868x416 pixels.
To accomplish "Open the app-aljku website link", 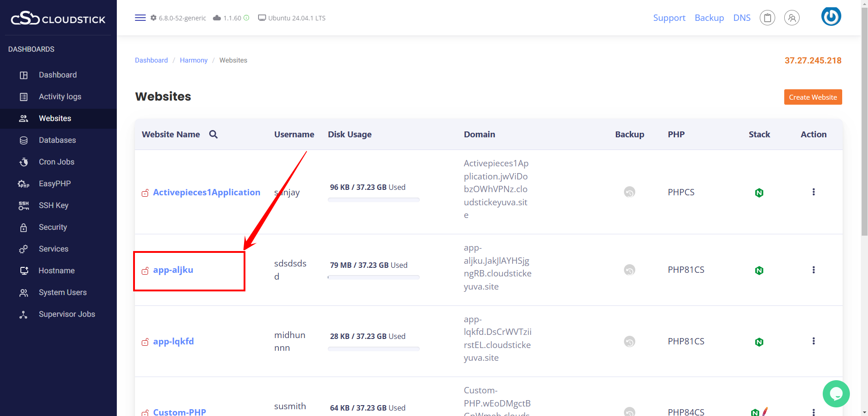I will coord(173,270).
